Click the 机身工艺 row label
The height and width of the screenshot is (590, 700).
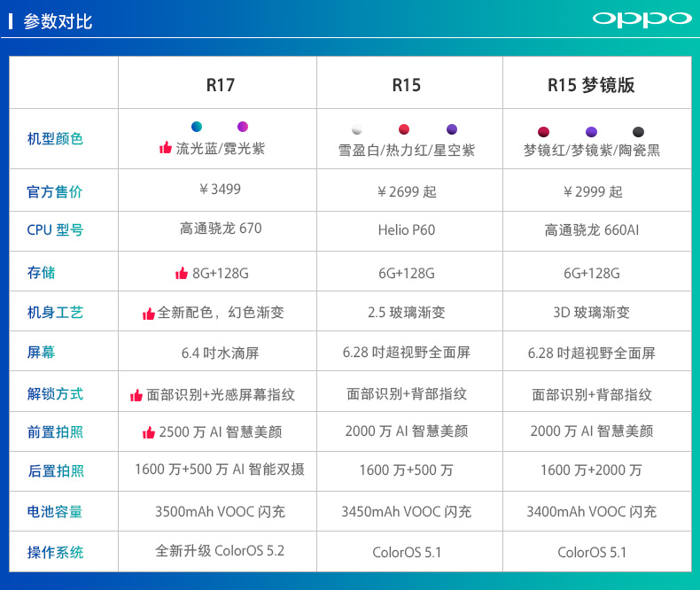tap(55, 313)
